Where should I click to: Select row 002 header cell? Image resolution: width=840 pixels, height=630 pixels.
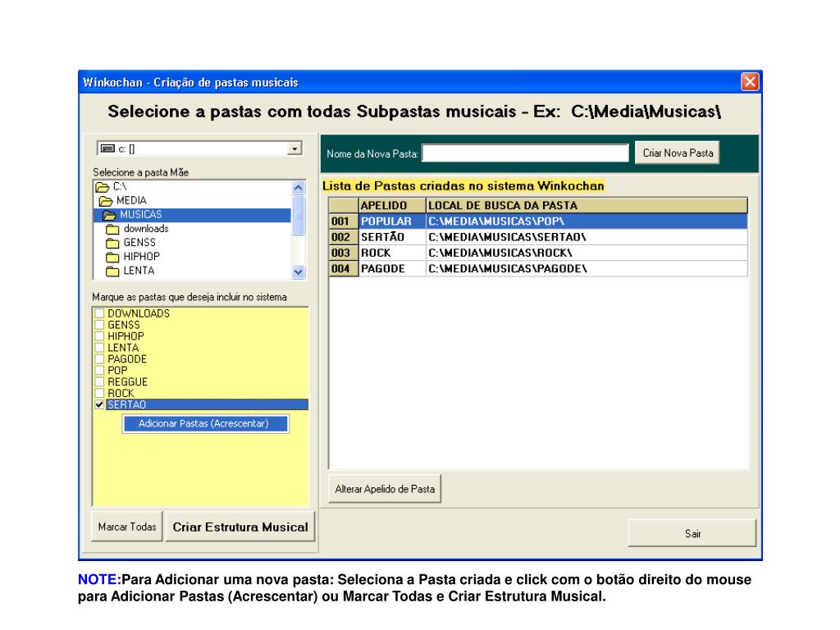pos(344,237)
